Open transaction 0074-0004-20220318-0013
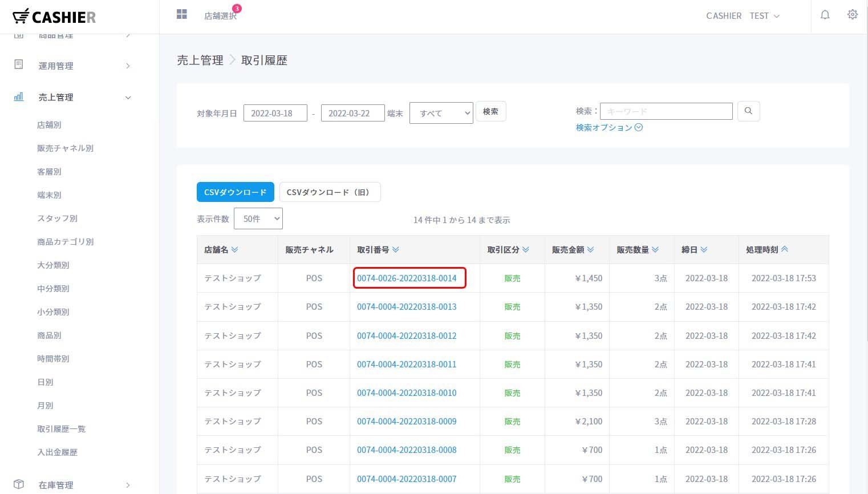Viewport: 868px width, 494px height. coord(407,306)
